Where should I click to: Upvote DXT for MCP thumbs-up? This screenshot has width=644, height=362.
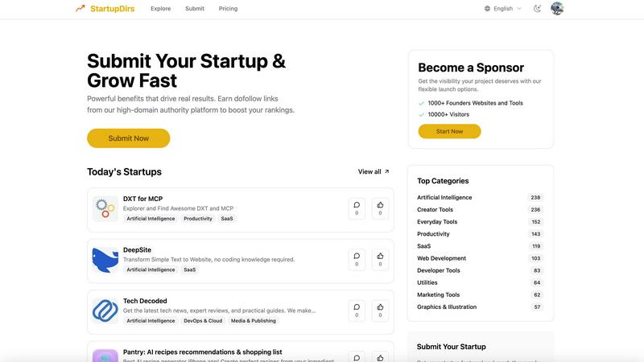tap(380, 208)
